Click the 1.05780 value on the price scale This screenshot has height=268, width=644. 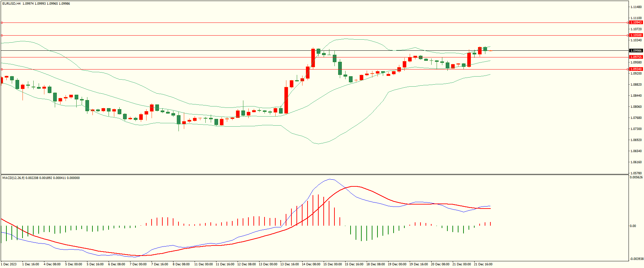pyautogui.click(x=636, y=173)
